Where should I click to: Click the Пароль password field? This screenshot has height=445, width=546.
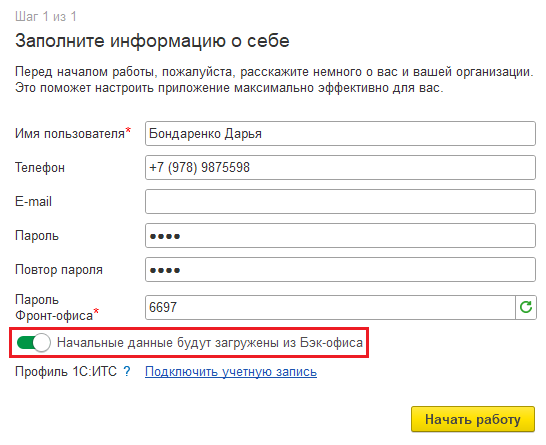[340, 235]
